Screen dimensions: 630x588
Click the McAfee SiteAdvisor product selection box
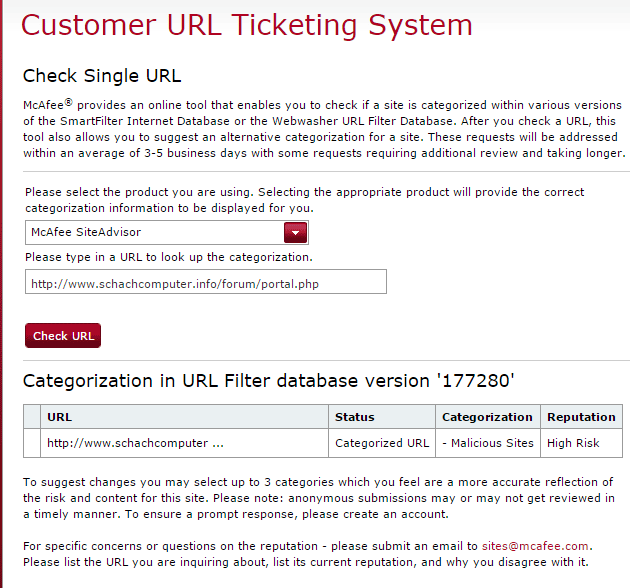click(155, 233)
